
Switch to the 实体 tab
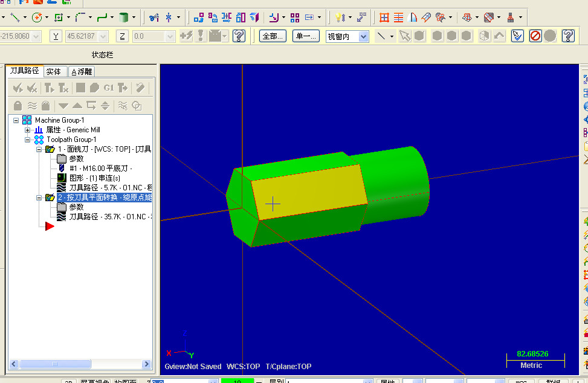click(x=54, y=71)
